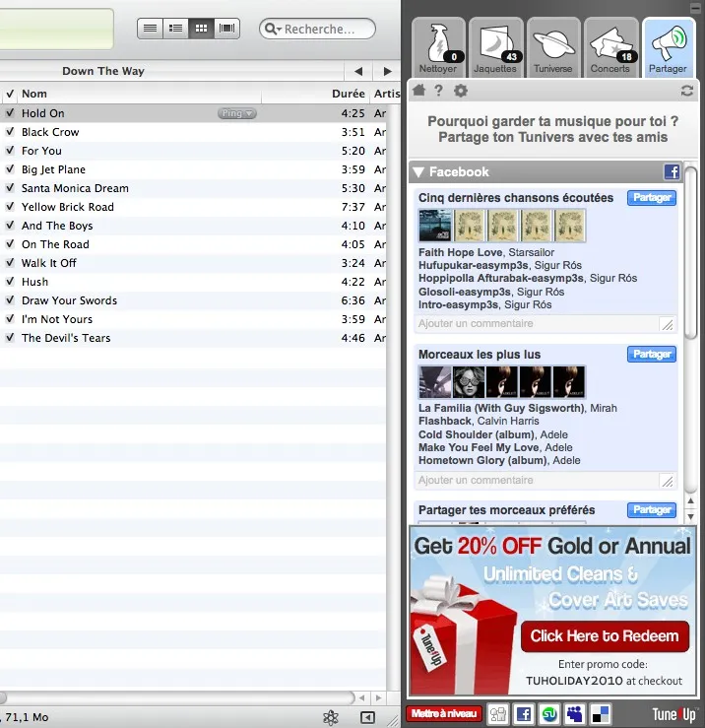Viewport: 705px width, 728px height.
Task: Go to the TuneUp home icon
Action: pos(418,90)
